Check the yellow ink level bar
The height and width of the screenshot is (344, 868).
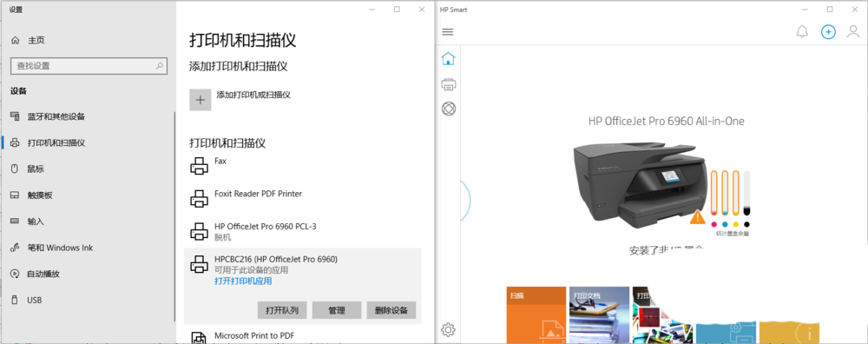tap(736, 194)
